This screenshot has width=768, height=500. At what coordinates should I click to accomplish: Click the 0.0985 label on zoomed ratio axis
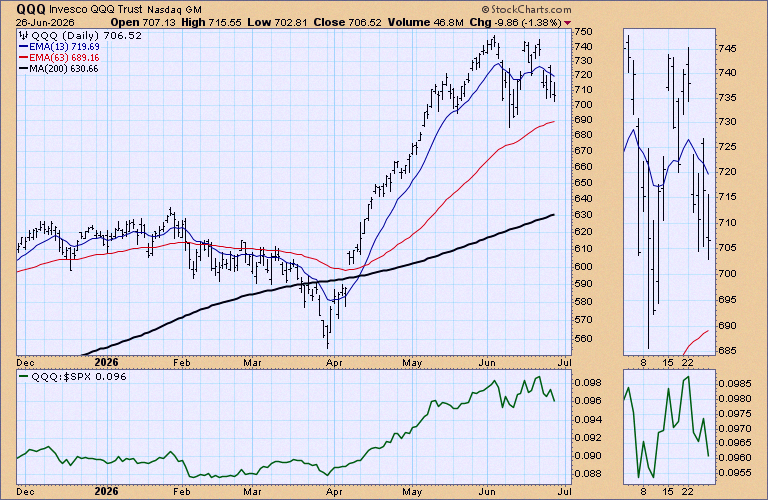pyautogui.click(x=735, y=383)
